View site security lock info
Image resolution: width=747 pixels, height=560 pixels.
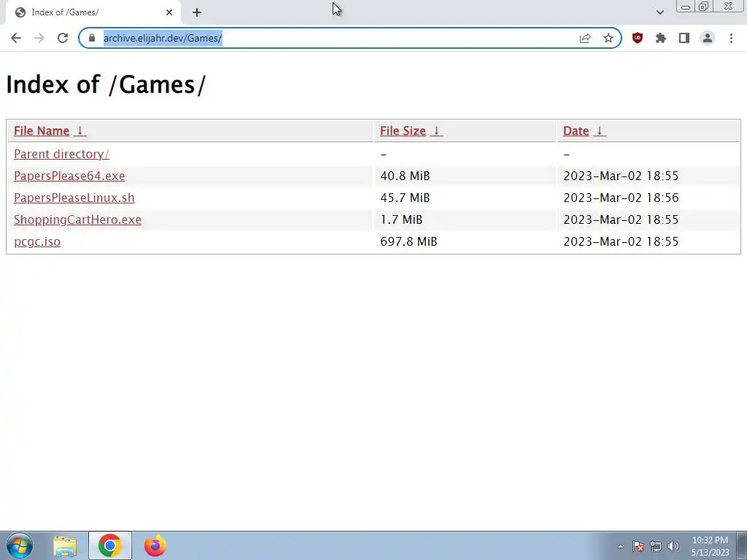pyautogui.click(x=92, y=38)
